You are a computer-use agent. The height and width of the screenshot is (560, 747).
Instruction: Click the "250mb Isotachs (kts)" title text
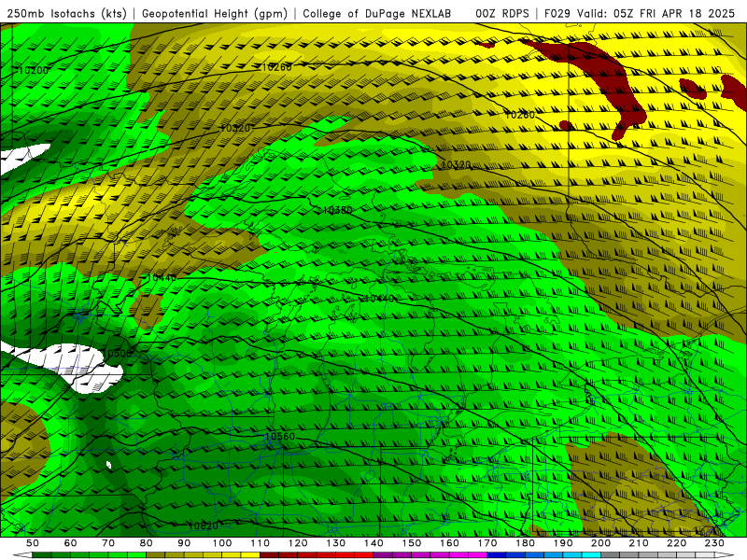click(66, 14)
